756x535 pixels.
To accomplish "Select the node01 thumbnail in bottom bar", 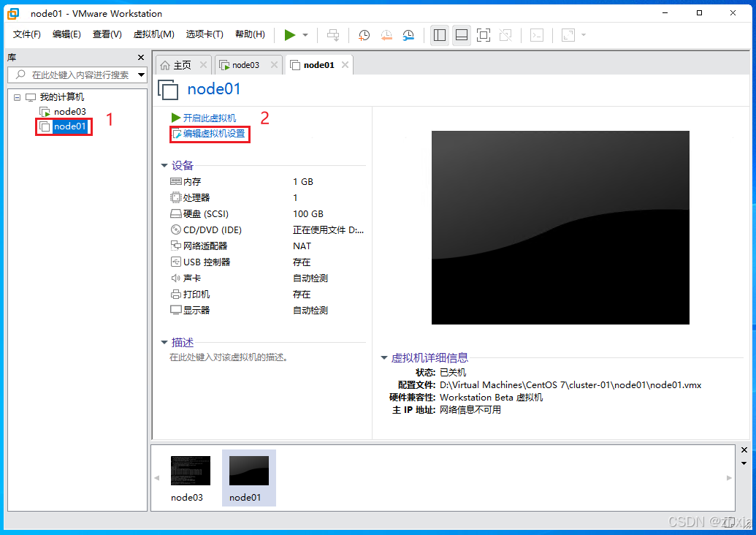I will click(x=249, y=478).
